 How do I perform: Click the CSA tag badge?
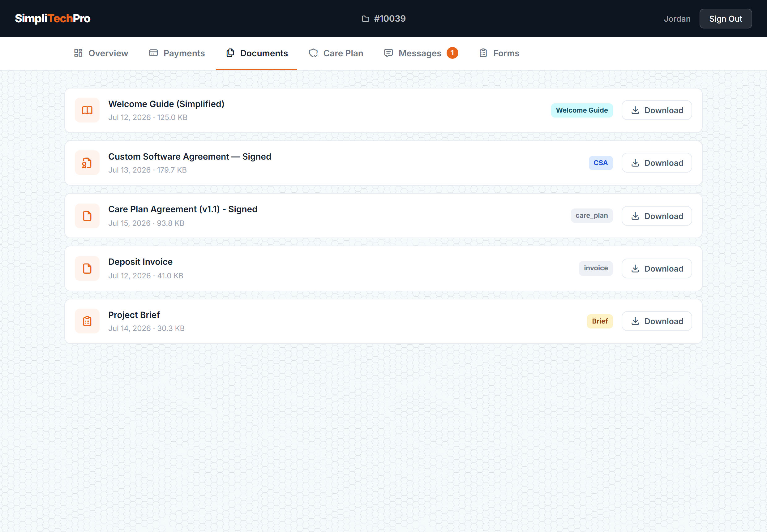point(601,163)
